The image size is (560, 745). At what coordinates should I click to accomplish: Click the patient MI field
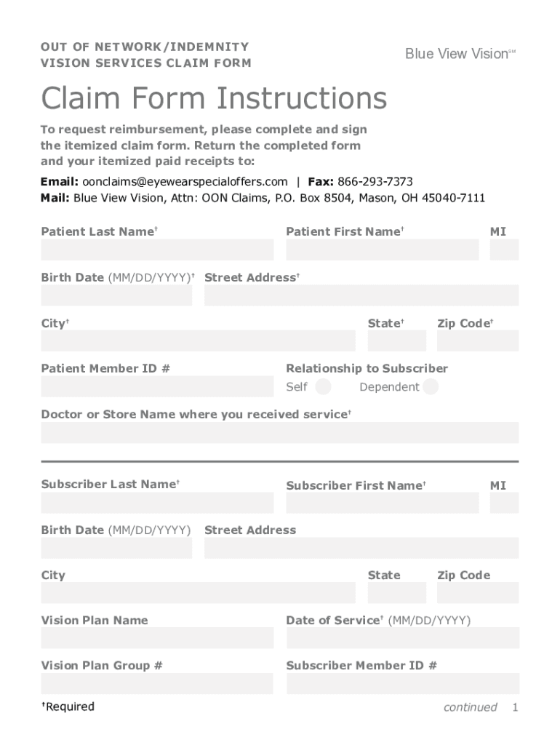504,250
